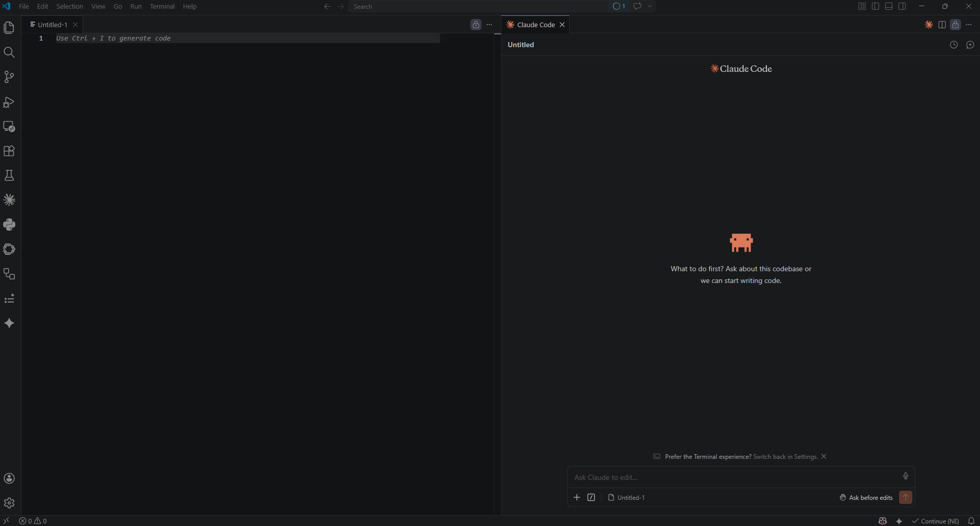
Task: Open Claude Code from the activity bar
Action: (9, 200)
